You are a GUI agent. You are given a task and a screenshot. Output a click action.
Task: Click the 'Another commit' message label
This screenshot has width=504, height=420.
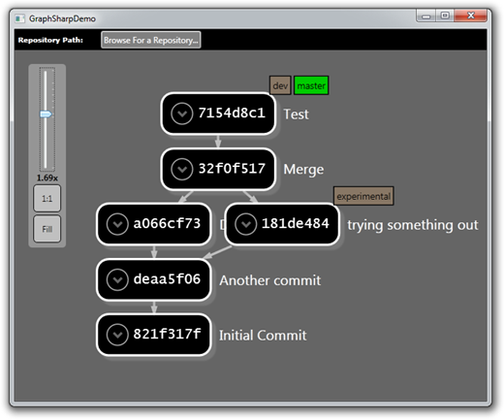270,280
